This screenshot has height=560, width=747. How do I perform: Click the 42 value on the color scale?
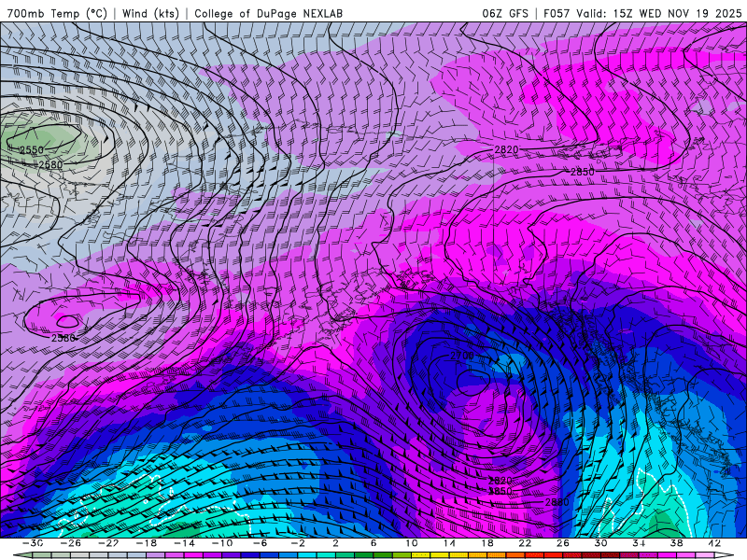pyautogui.click(x=713, y=543)
